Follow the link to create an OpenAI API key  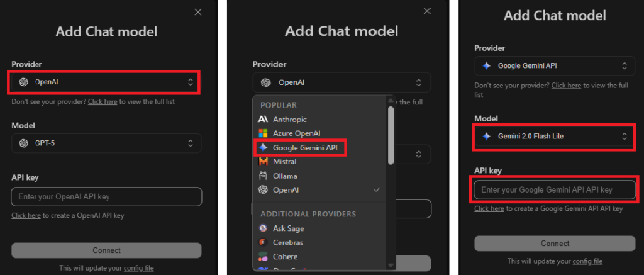(x=26, y=215)
